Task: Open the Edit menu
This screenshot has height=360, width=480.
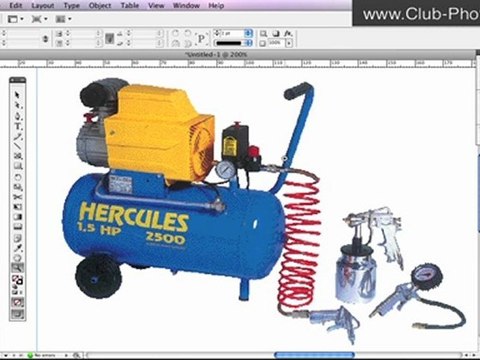Action: [x=15, y=6]
